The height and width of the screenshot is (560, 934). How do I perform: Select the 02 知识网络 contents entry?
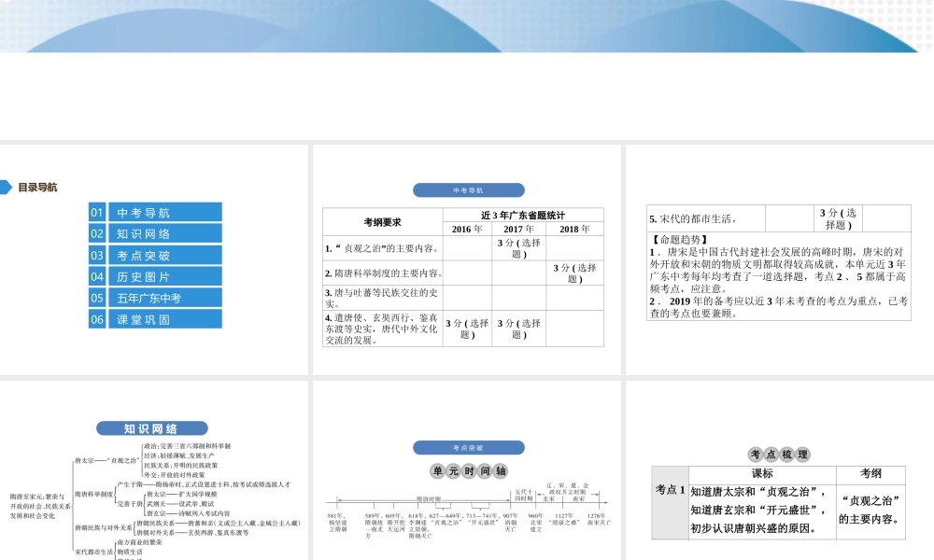155,234
